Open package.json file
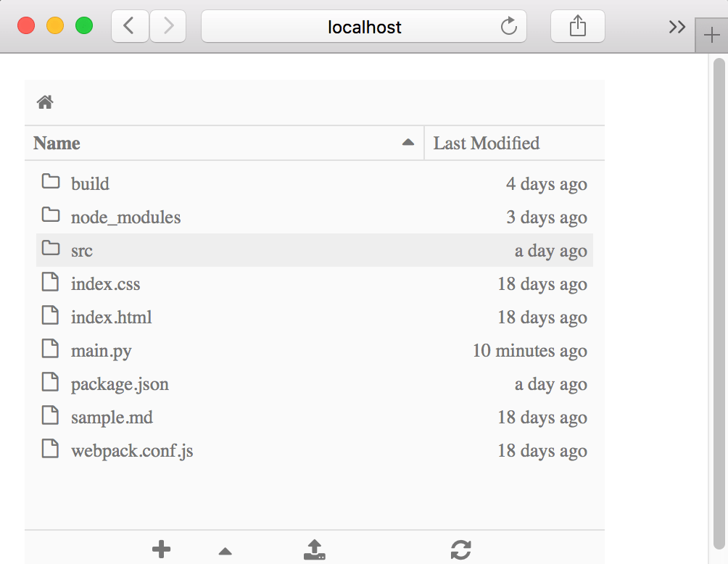The height and width of the screenshot is (564, 728). click(x=120, y=384)
